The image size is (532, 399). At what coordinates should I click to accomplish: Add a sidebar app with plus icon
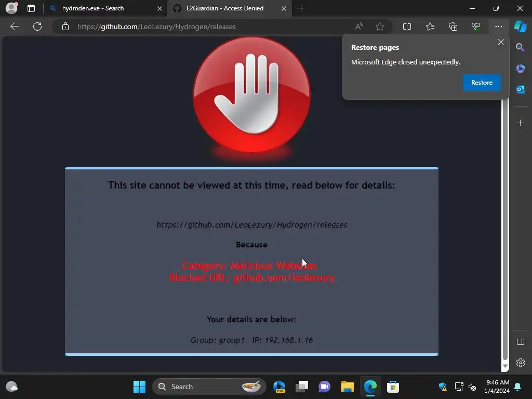click(520, 123)
